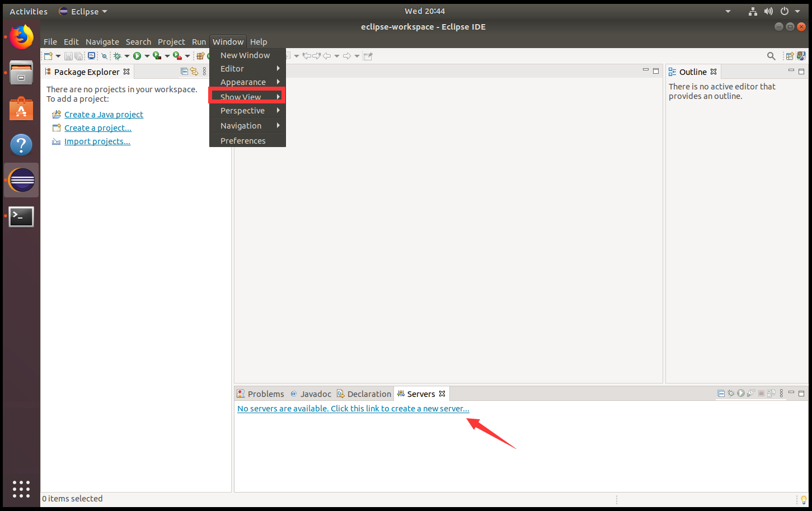
Task: Click the green Run button
Action: coord(137,56)
